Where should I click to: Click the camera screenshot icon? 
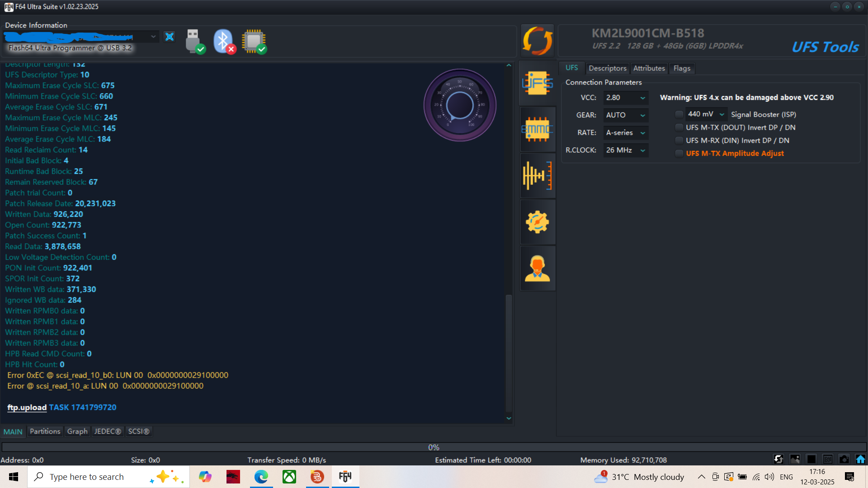[844, 459]
